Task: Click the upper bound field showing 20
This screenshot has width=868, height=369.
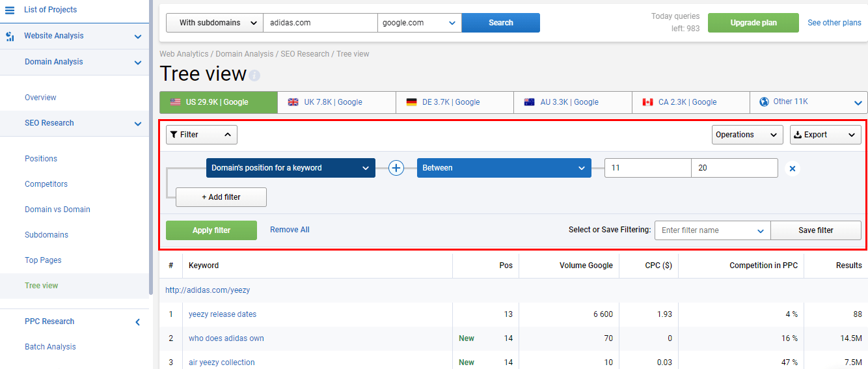Action: [735, 168]
